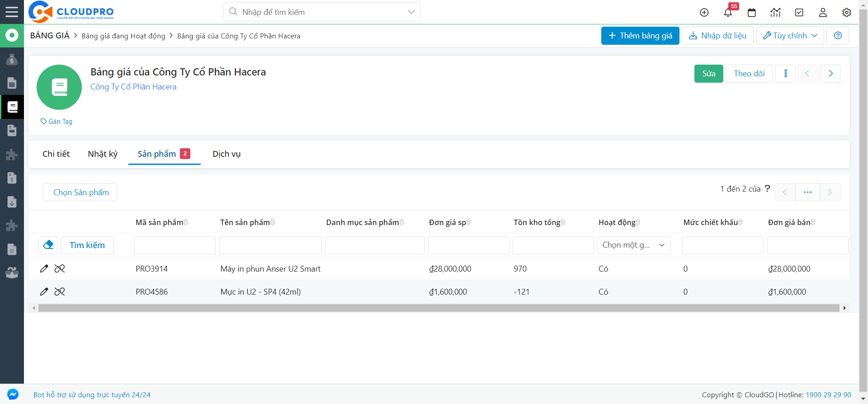Click the CloudPro logo

71,12
